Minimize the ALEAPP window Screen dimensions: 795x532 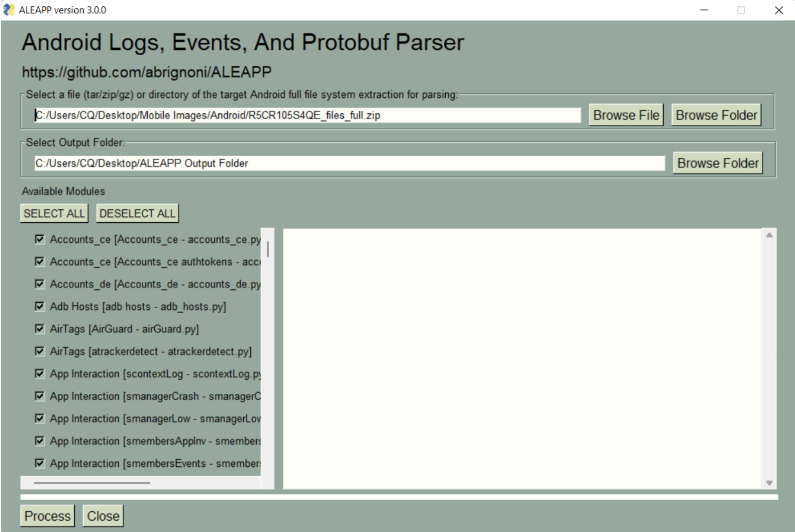click(x=704, y=10)
